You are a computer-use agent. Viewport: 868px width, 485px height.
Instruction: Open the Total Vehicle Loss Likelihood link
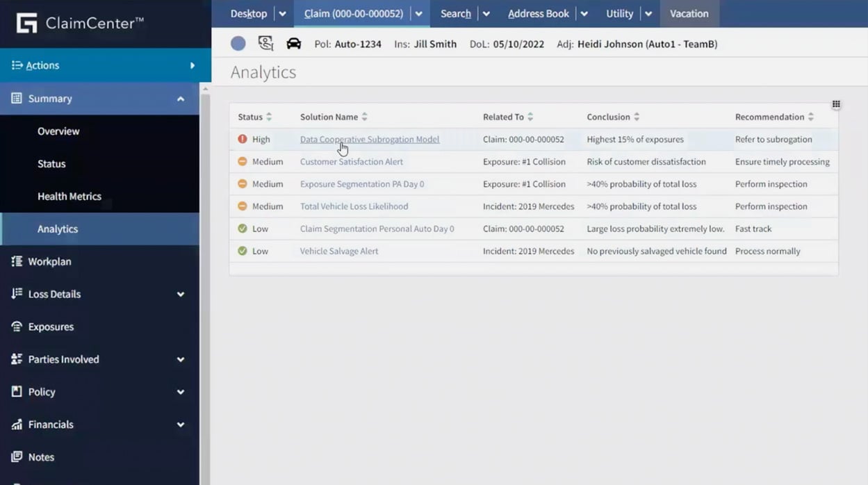click(x=354, y=206)
